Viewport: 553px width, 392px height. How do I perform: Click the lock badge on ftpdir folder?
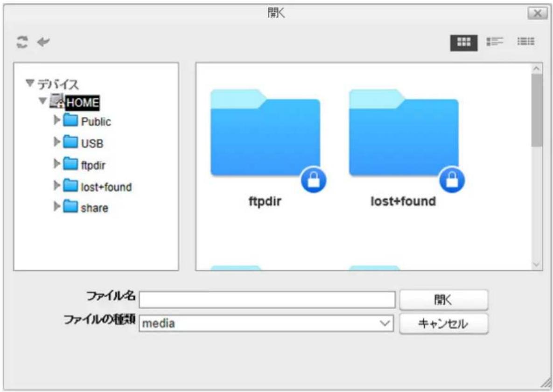point(313,180)
